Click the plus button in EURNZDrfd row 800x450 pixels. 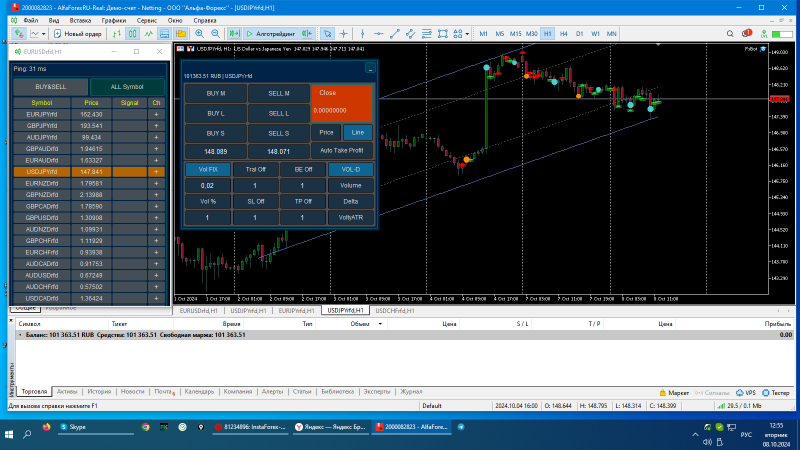pyautogui.click(x=156, y=183)
